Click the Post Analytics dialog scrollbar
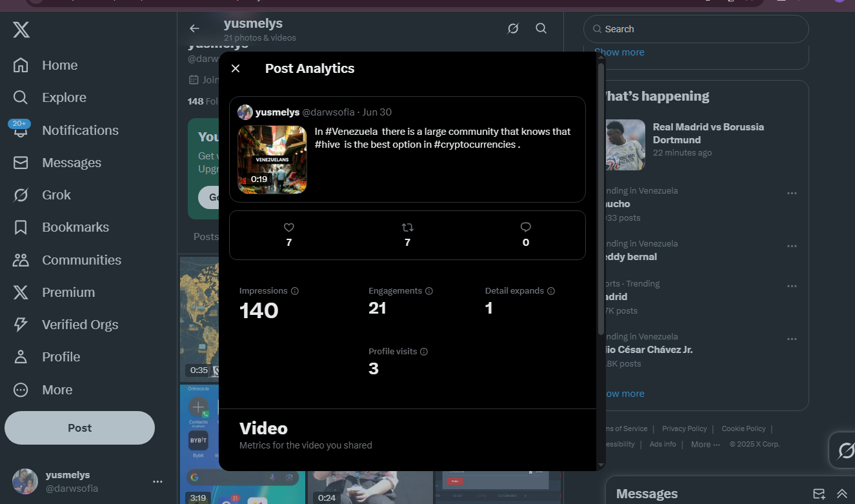This screenshot has height=504, width=855. [601, 199]
